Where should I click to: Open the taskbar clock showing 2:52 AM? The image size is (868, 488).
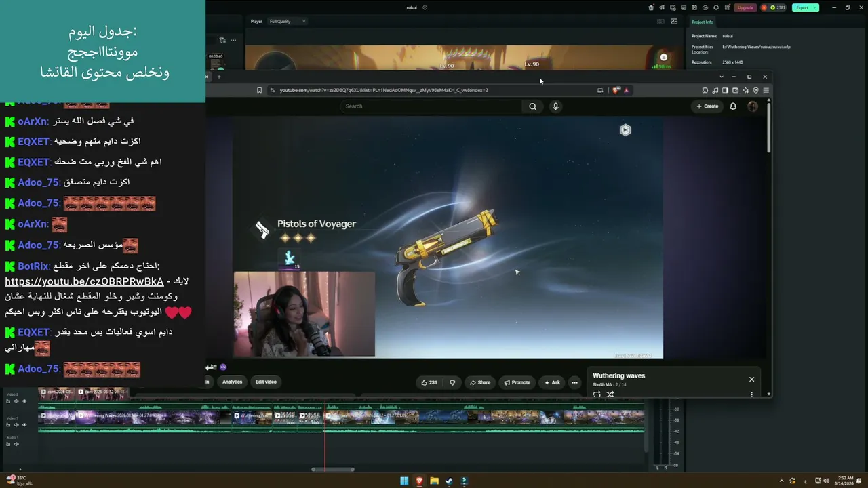[x=845, y=481]
